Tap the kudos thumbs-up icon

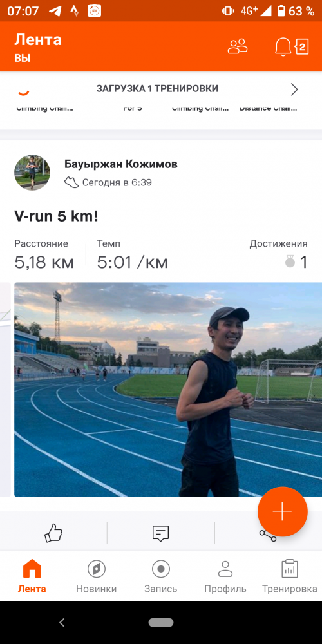coord(53,533)
